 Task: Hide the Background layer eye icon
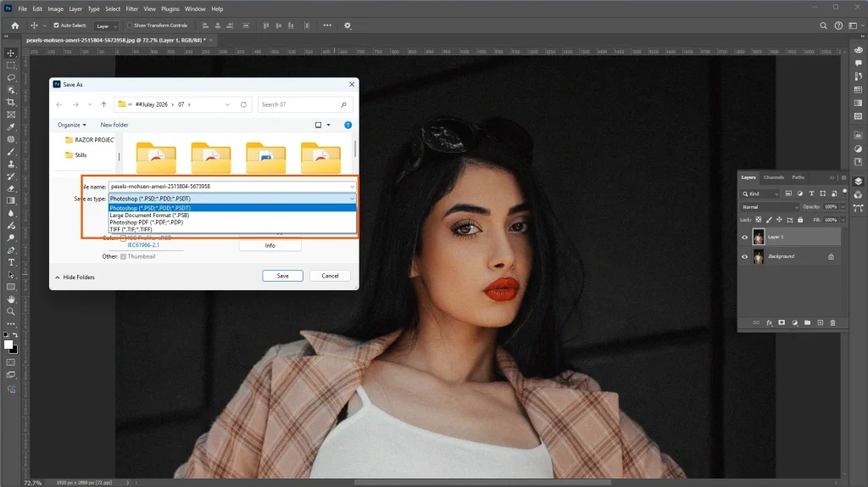(x=744, y=256)
